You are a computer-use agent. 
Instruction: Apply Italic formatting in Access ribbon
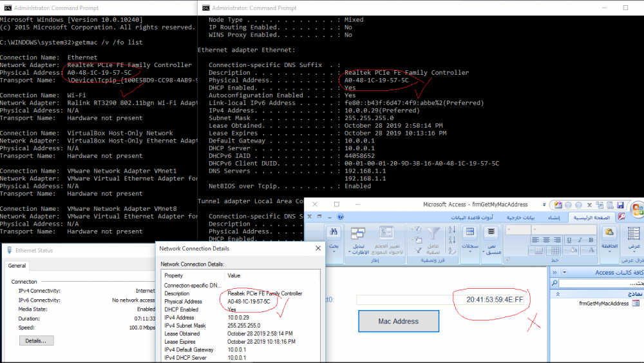pyautogui.click(x=580, y=240)
